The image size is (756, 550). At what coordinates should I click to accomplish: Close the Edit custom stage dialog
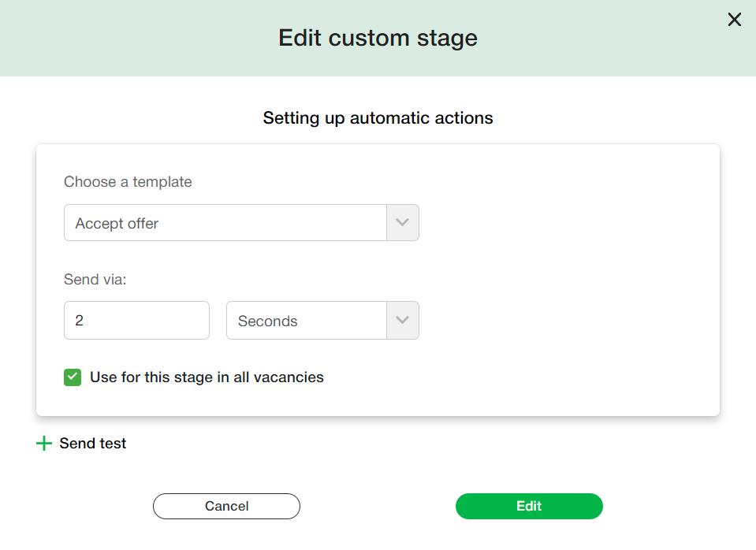734,20
